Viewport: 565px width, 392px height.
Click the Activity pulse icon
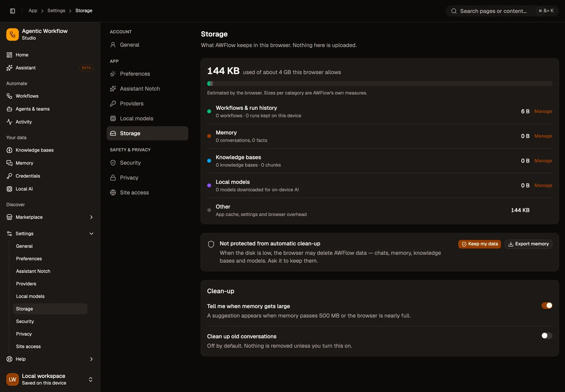coord(9,122)
